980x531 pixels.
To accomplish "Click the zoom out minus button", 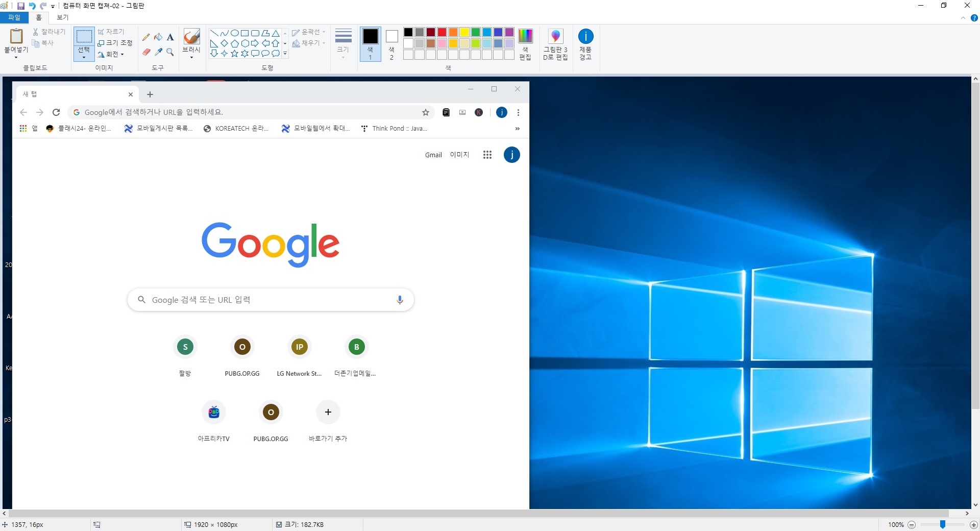I will point(912,524).
